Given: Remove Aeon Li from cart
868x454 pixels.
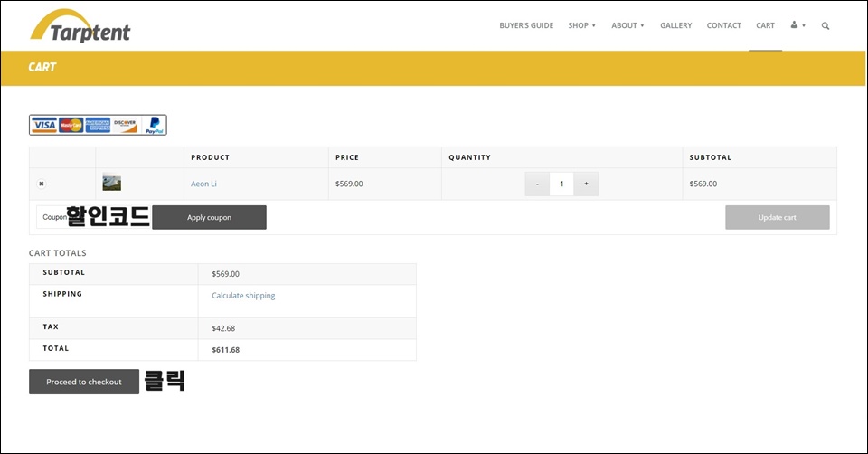Looking at the screenshot, I should (41, 184).
